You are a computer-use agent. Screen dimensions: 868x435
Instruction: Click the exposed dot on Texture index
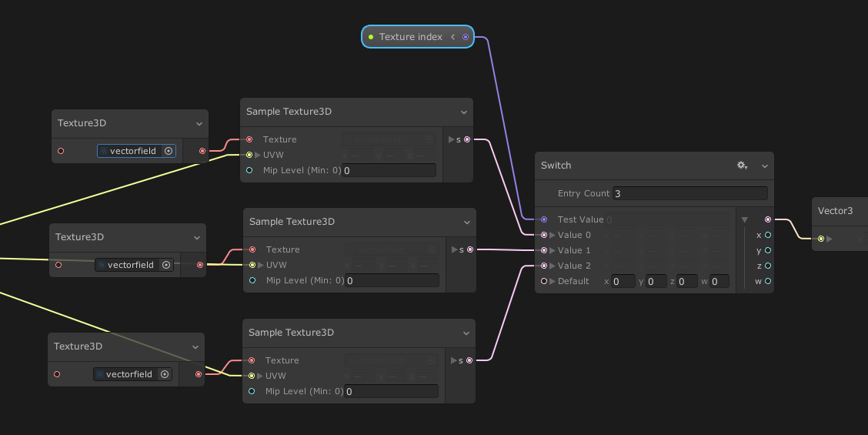point(371,37)
